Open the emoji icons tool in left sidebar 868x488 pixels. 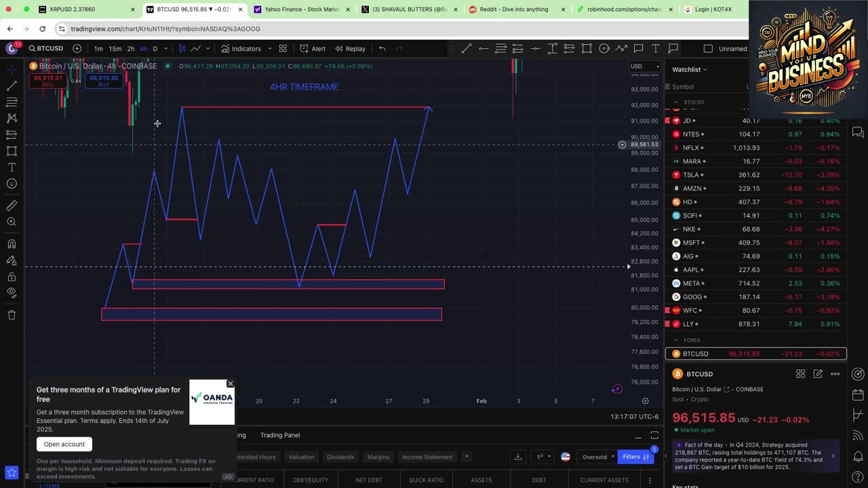(x=12, y=184)
